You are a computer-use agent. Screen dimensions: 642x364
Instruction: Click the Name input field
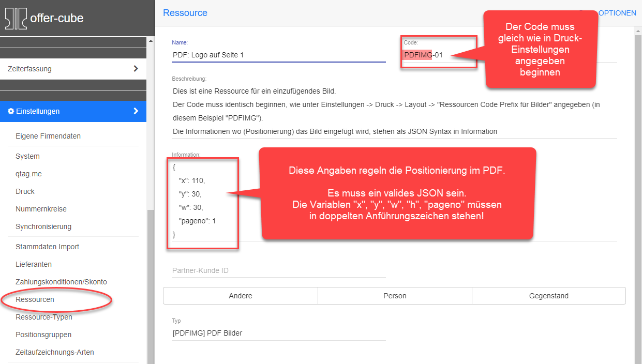279,54
